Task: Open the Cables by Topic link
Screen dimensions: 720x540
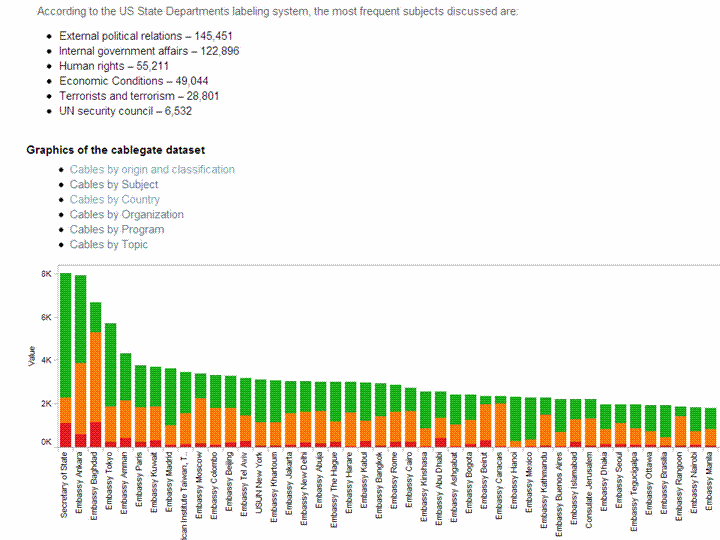Action: click(108, 245)
